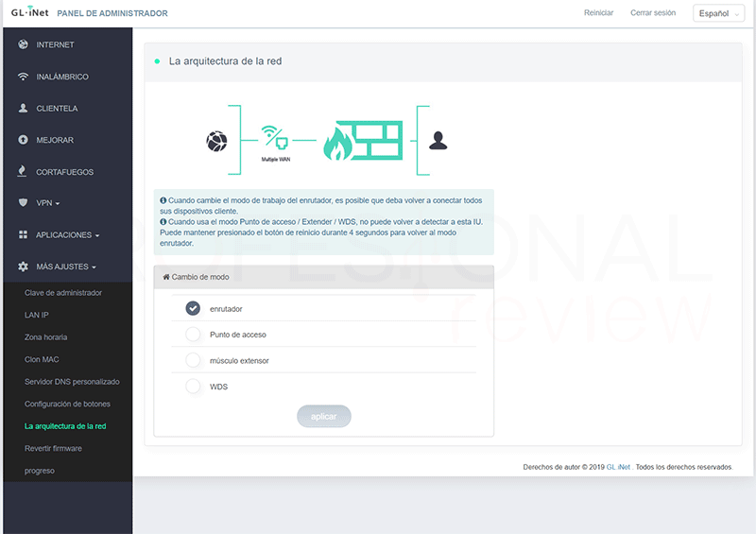Collapse the Más Ajustes submenu arrow

(x=94, y=267)
